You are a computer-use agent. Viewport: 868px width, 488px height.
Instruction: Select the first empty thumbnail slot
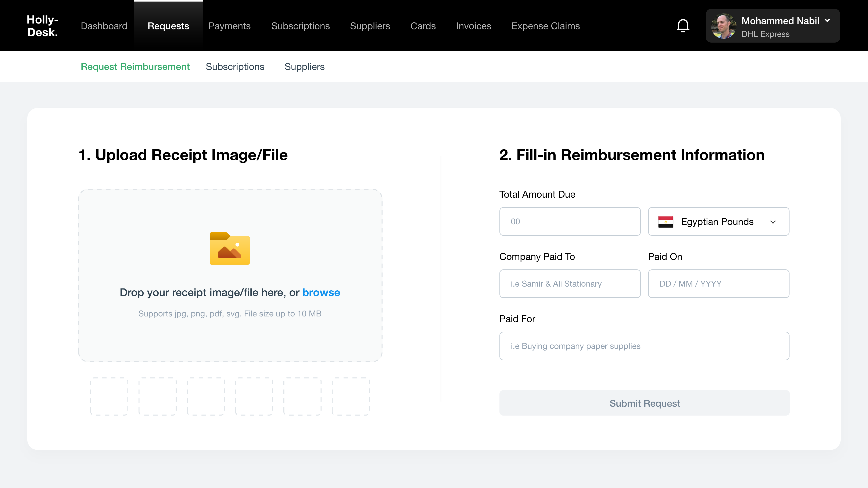[x=109, y=396]
